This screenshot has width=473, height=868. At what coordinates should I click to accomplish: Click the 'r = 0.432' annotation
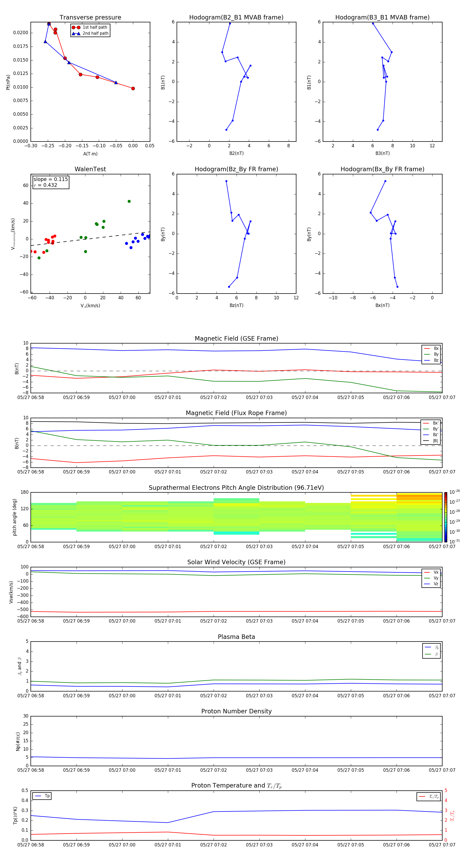[45, 185]
